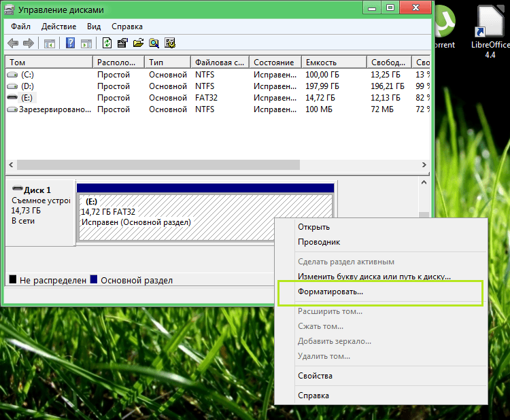Image resolution: width=510 pixels, height=420 pixels.
Task: Sort by the Файловая система column header
Action: click(x=219, y=63)
